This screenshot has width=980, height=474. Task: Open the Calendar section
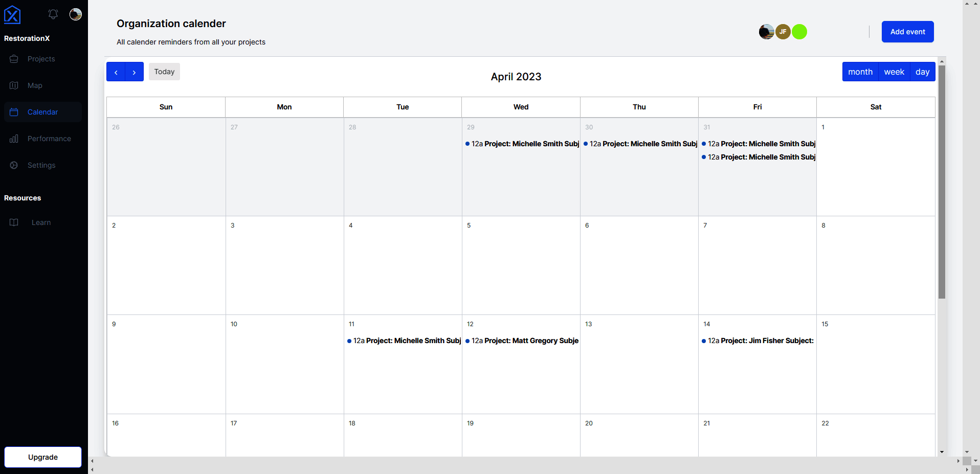click(42, 111)
